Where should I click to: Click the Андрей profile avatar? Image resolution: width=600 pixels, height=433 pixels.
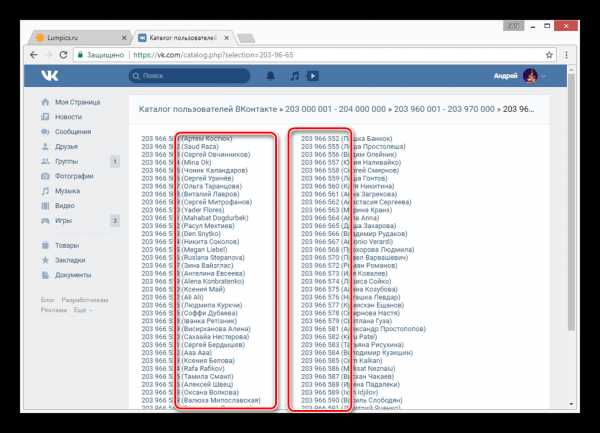click(530, 76)
